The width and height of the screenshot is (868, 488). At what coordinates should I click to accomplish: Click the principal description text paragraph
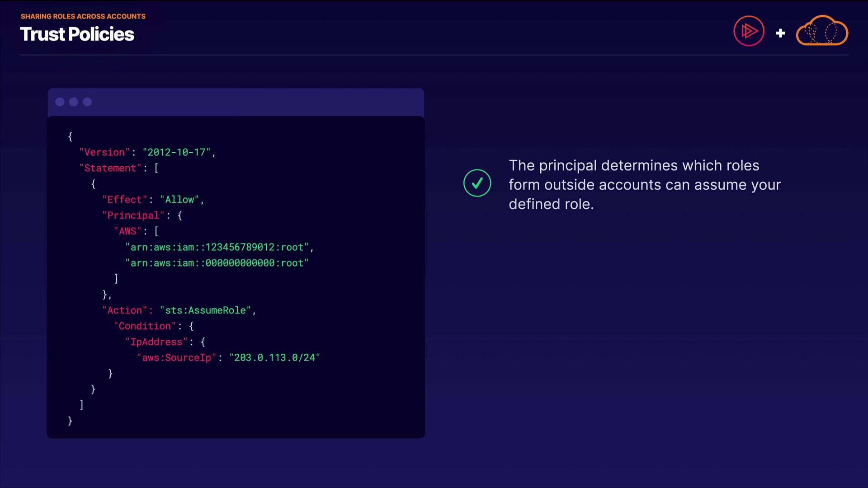(644, 185)
